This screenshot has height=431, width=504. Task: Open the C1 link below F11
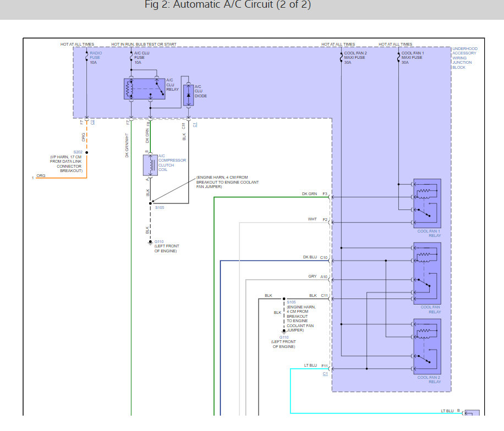(325, 374)
